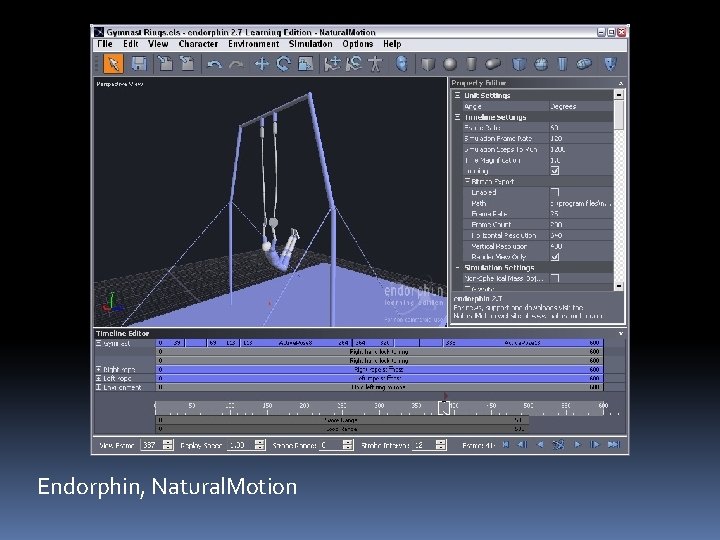Click the Save disk icon
Image resolution: width=720 pixels, height=540 pixels.
[138, 63]
